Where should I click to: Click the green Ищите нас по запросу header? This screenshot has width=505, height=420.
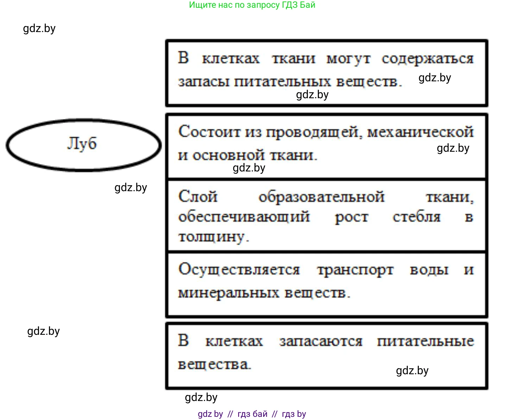(x=251, y=5)
